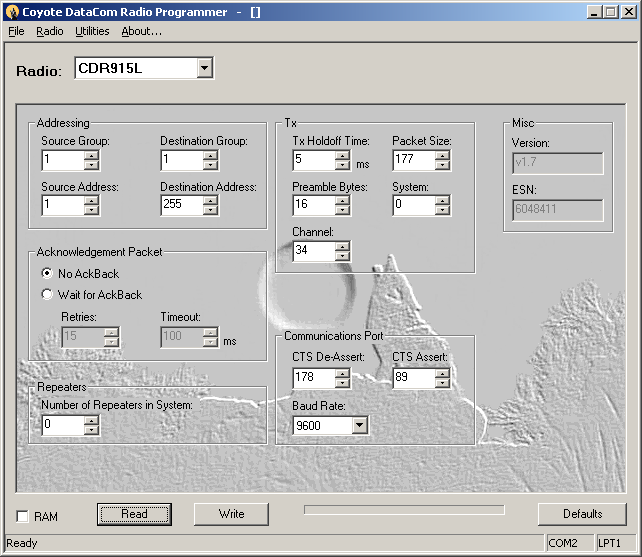Image resolution: width=642 pixels, height=557 pixels.
Task: Decrease Channel with down arrow
Action: 342,256
